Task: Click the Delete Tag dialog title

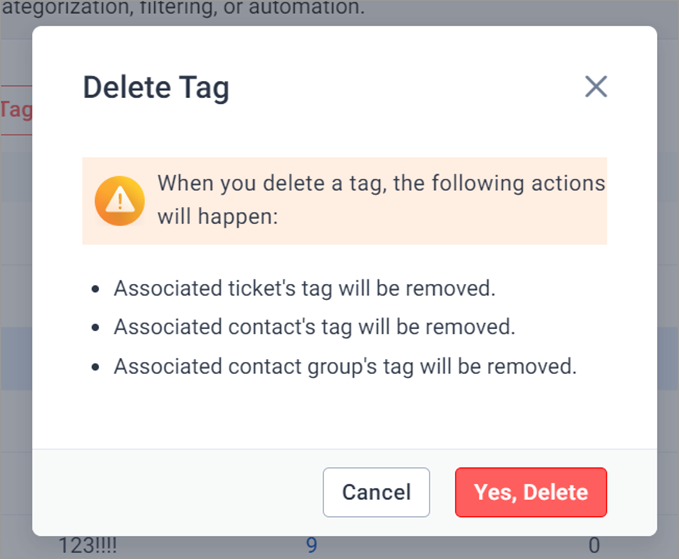Action: coord(156,88)
